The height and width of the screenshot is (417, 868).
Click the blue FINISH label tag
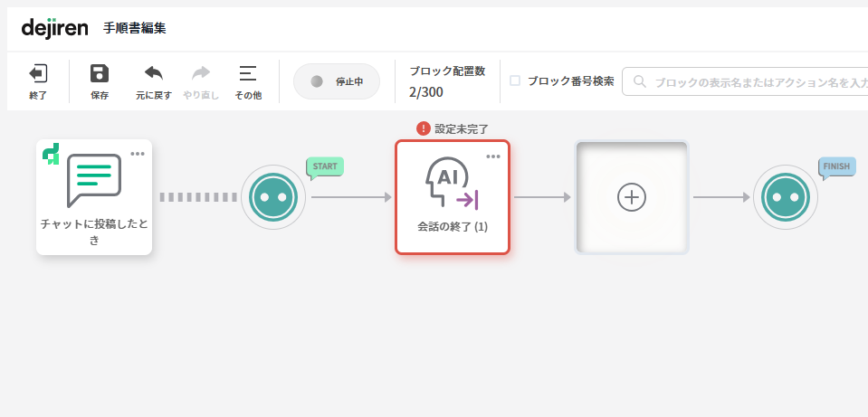tap(835, 166)
